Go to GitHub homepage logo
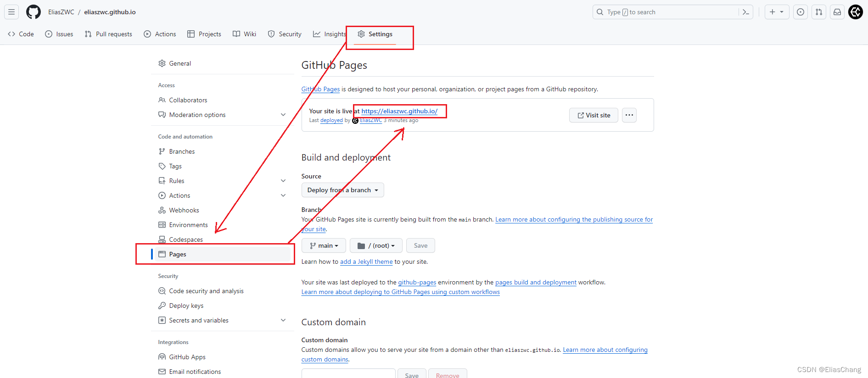 click(34, 12)
